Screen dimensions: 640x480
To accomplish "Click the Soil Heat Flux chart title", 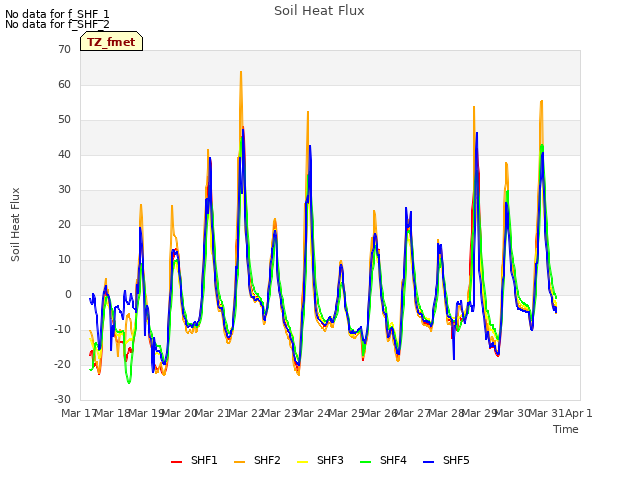I will tap(319, 11).
